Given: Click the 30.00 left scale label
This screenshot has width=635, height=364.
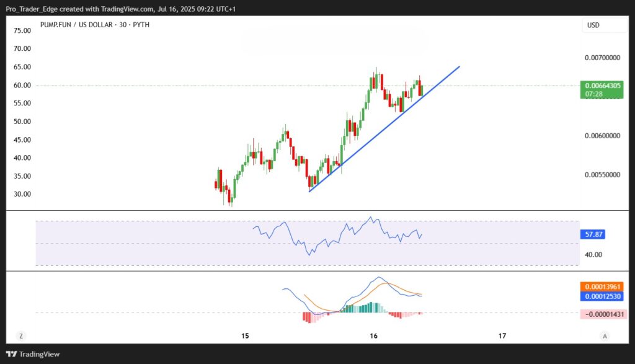Looking at the screenshot, I should click(x=22, y=194).
